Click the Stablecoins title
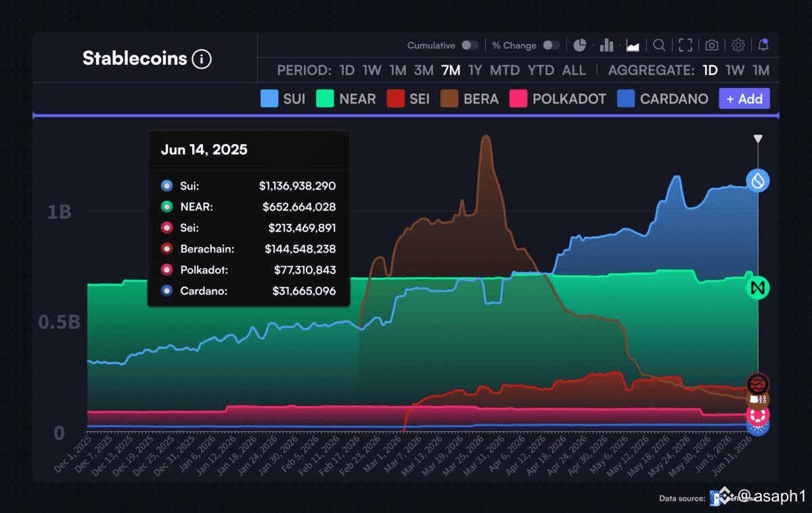This screenshot has width=812, height=513. tap(135, 58)
